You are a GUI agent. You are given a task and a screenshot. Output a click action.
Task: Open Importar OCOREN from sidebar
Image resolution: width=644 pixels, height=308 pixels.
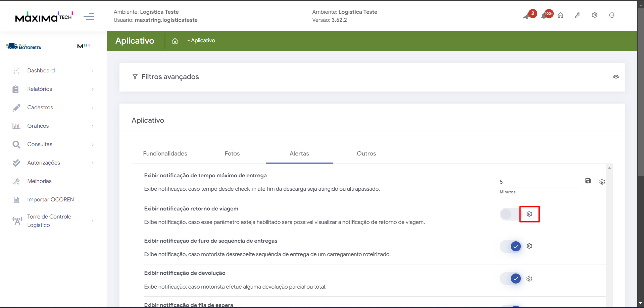click(50, 199)
